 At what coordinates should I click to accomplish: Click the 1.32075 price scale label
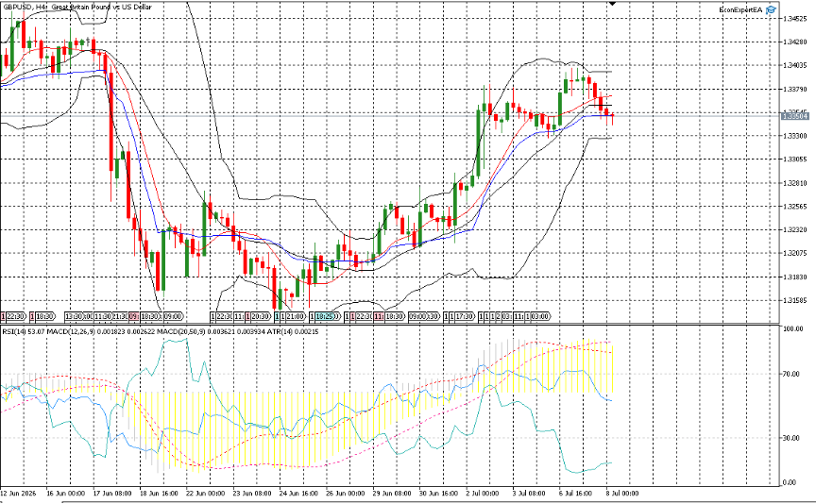(794, 253)
